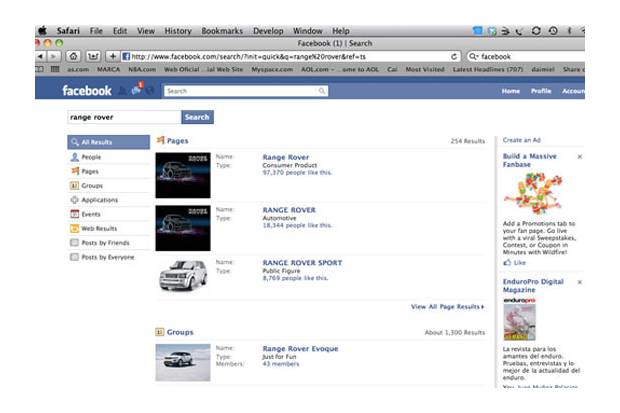This screenshot has width=620, height=413.
Task: Open the Help menu
Action: pos(340,31)
